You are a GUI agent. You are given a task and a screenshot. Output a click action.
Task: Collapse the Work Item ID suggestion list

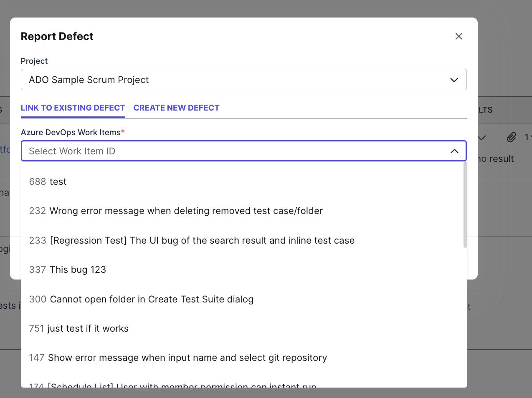coord(454,151)
